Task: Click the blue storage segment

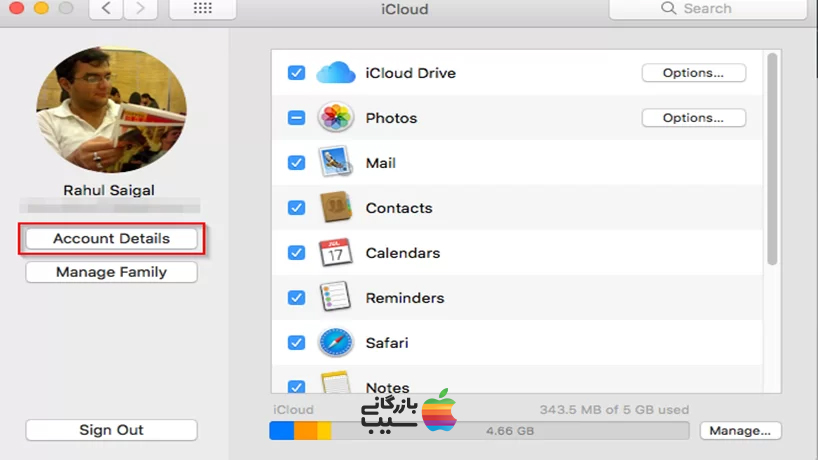Action: pyautogui.click(x=282, y=430)
